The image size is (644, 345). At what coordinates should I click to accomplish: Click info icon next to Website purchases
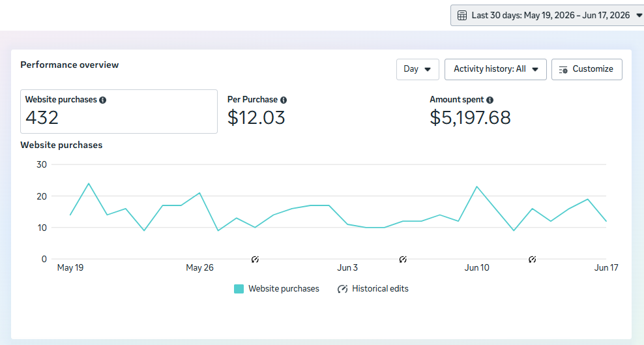pyautogui.click(x=103, y=100)
